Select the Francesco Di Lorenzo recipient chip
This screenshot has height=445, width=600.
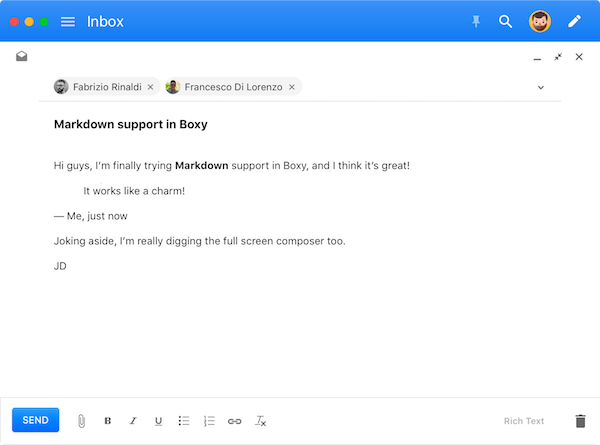click(233, 87)
